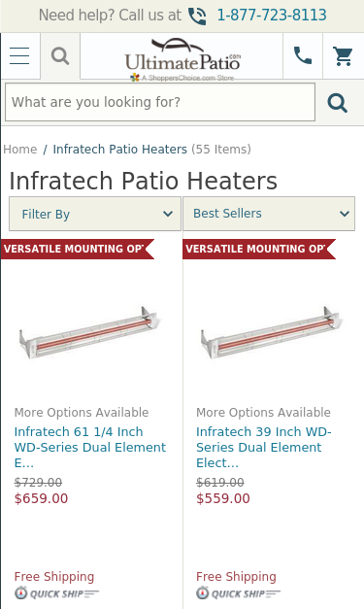The width and height of the screenshot is (364, 609).
Task: Open the shopping cart
Action: pyautogui.click(x=343, y=56)
